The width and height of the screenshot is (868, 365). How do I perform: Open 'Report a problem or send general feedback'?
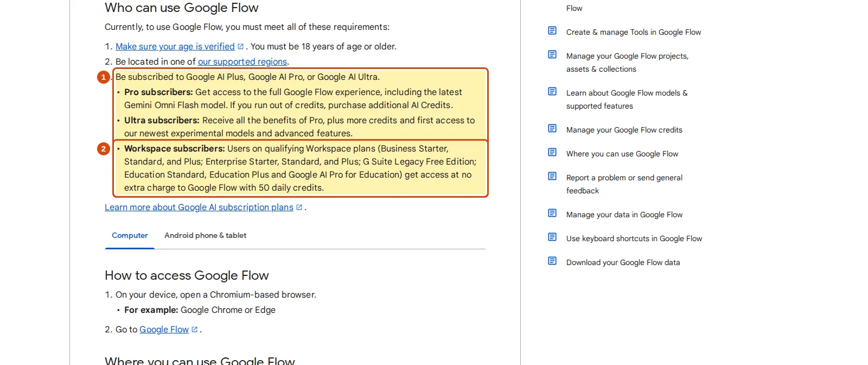pos(624,185)
